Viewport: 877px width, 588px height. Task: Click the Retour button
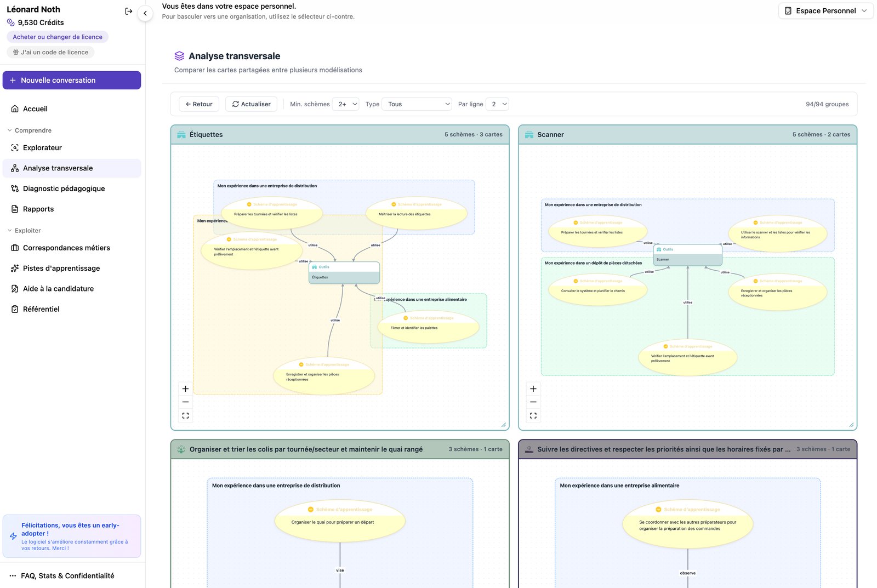click(x=199, y=104)
